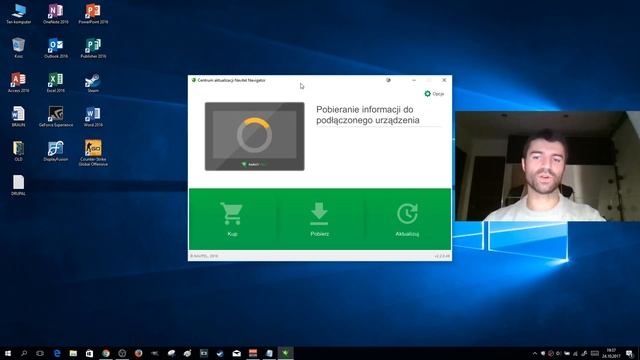The width and height of the screenshot is (640, 360).
Task: Open Opcje settings gear in Navitel window
Action: [x=434, y=94]
